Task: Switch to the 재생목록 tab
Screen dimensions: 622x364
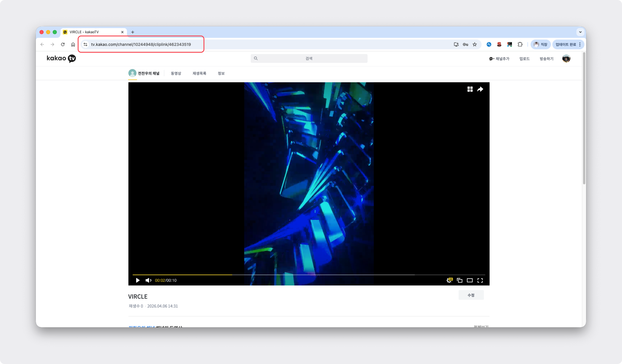Action: pyautogui.click(x=199, y=73)
